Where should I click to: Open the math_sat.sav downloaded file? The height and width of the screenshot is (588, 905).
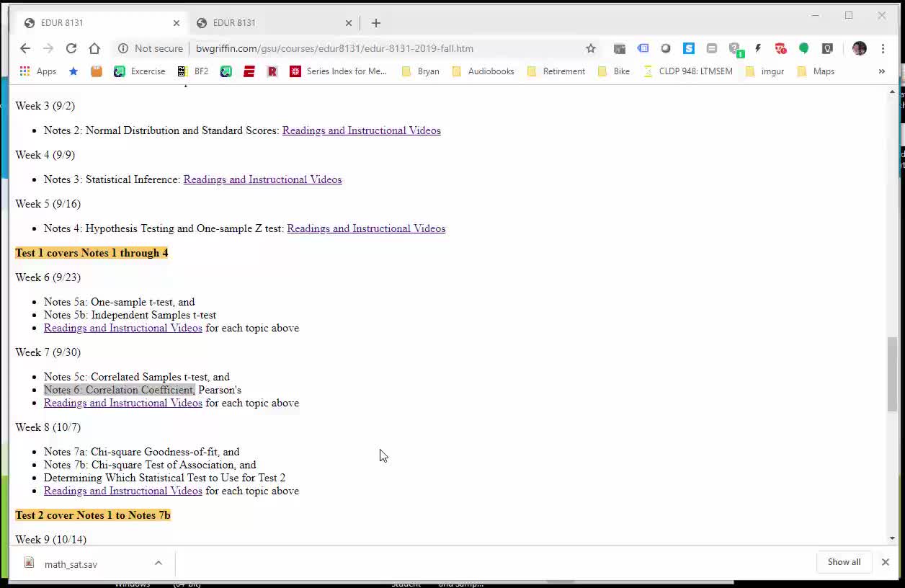[x=71, y=564]
